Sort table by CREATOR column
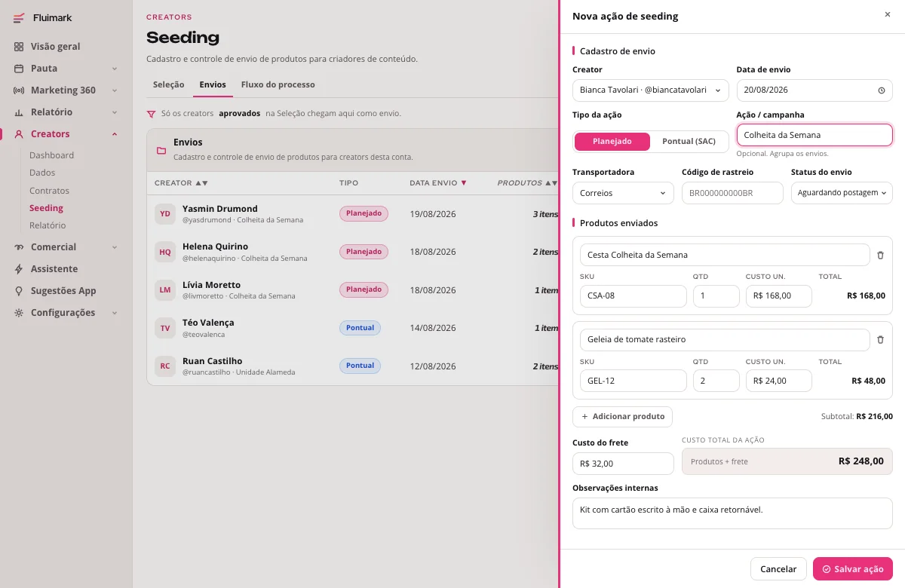905x588 pixels. click(x=181, y=183)
